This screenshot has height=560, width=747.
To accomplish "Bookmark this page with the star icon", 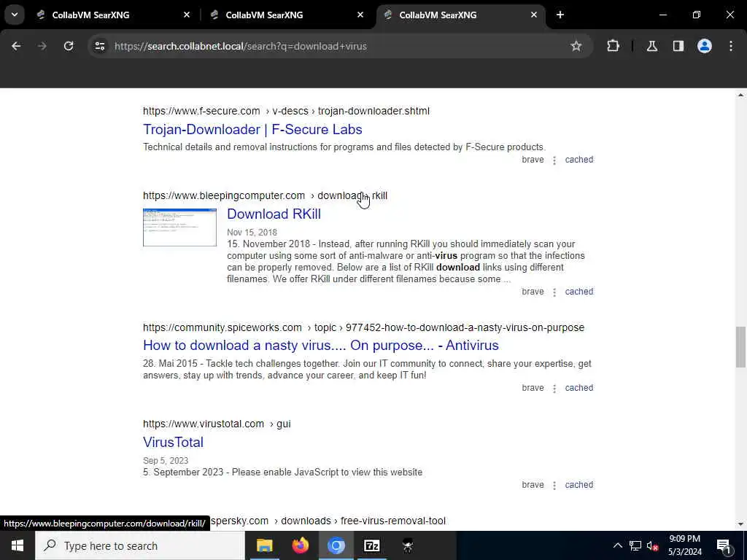I will [x=576, y=46].
